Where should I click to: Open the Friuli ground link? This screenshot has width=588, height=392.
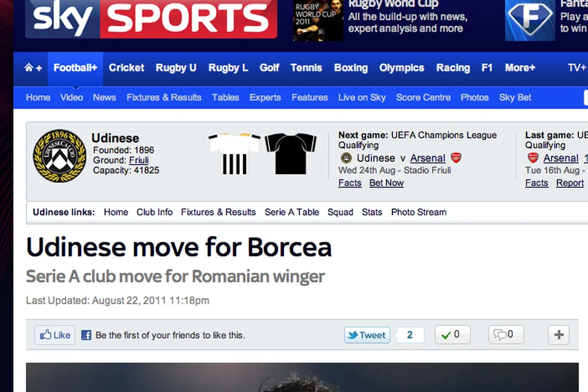tap(139, 160)
